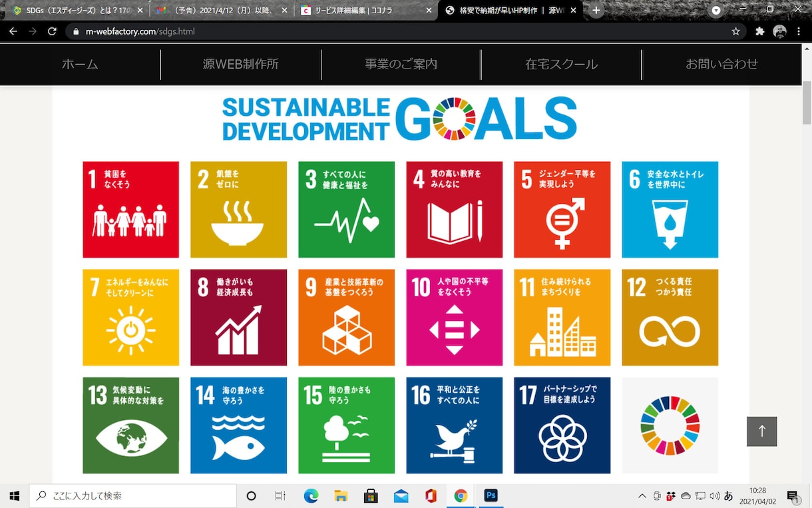Open the お問い合わせ navigation link
The width and height of the screenshot is (812, 508).
tap(721, 65)
